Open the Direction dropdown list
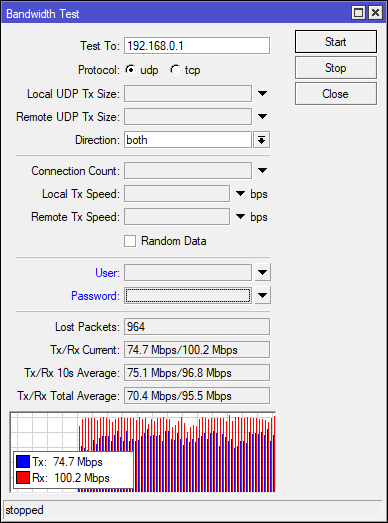This screenshot has height=523, width=388. [x=262, y=140]
